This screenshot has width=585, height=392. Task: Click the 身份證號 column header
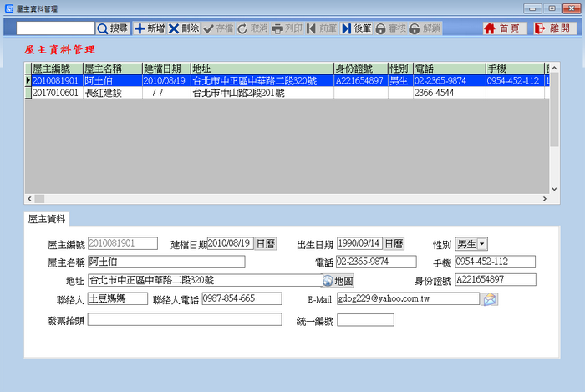pyautogui.click(x=361, y=69)
